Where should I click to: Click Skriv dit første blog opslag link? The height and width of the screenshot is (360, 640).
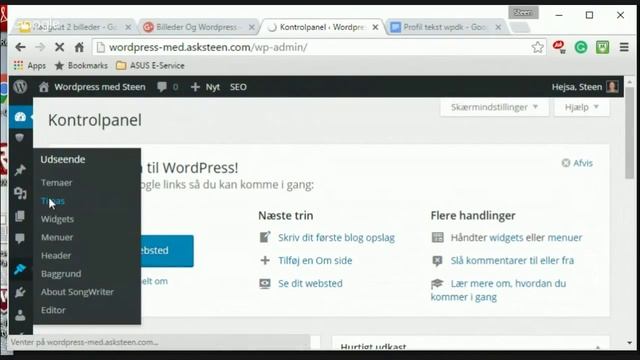pos(336,238)
